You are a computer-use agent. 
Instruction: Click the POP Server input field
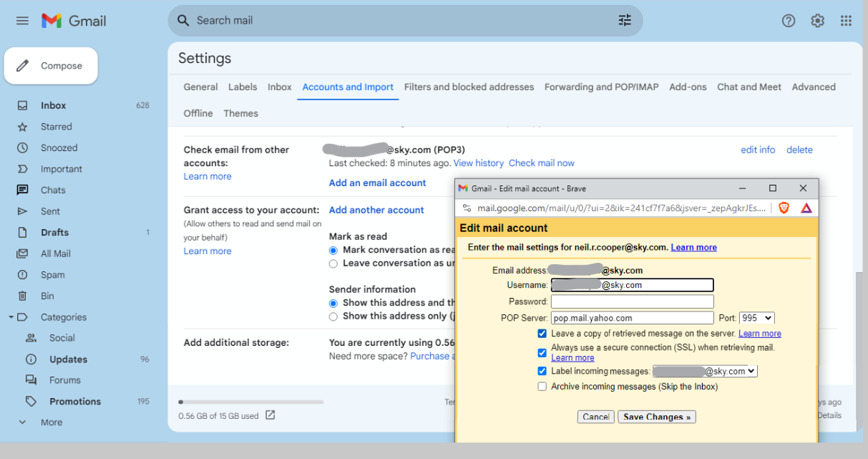(x=632, y=317)
